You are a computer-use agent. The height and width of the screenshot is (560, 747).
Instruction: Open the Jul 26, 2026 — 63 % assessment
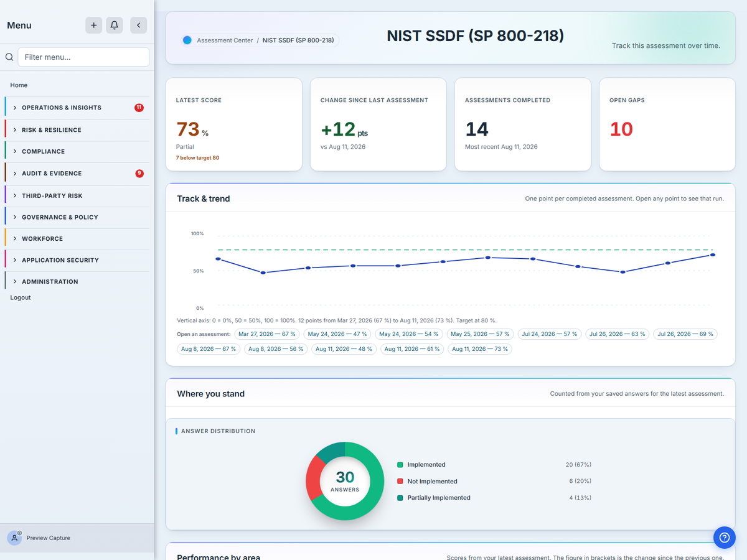point(618,334)
